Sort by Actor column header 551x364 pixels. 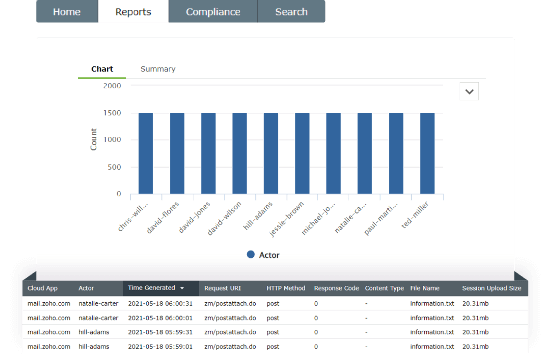[86, 288]
